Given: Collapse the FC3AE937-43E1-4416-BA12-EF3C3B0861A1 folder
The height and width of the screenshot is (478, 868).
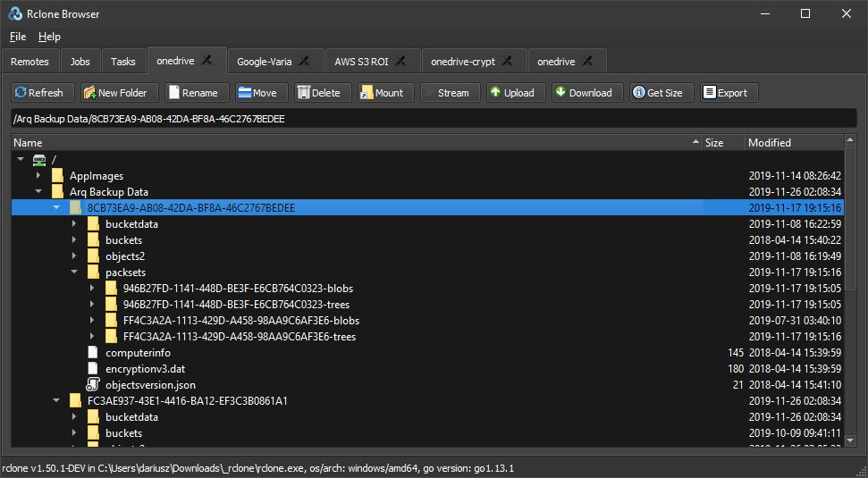Looking at the screenshot, I should click(56, 400).
